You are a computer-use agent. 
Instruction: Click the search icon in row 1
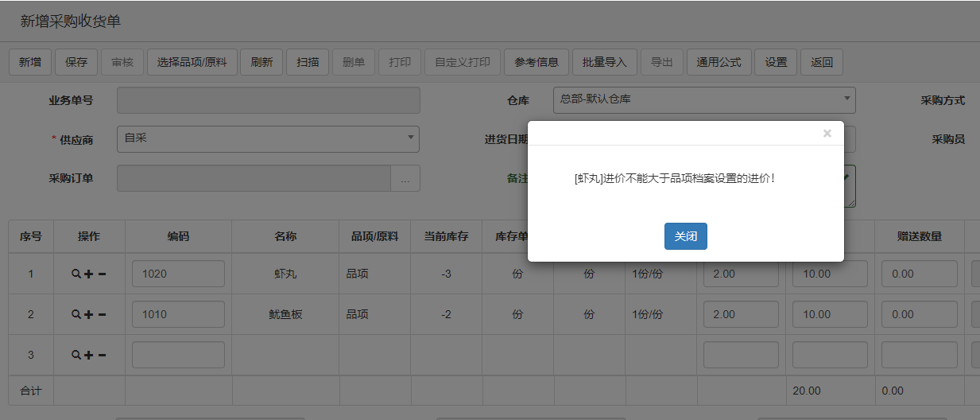pyautogui.click(x=76, y=274)
